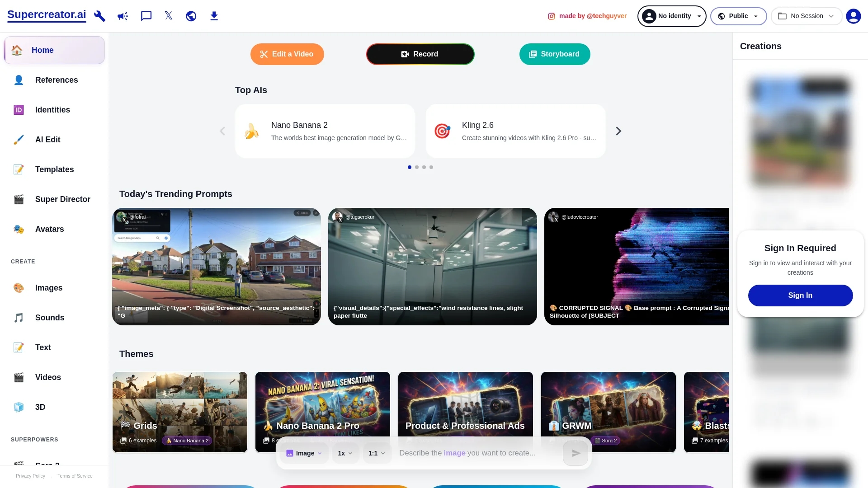Select the fourth carousel page dot
The height and width of the screenshot is (488, 868).
[x=431, y=167]
